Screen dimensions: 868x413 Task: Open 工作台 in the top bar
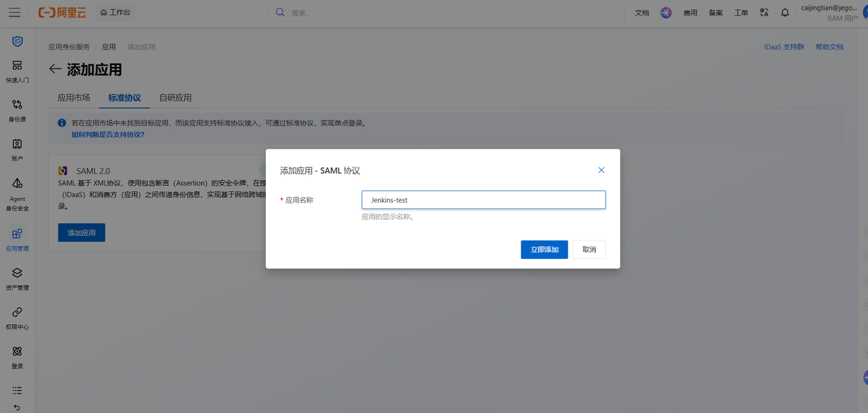click(x=115, y=12)
